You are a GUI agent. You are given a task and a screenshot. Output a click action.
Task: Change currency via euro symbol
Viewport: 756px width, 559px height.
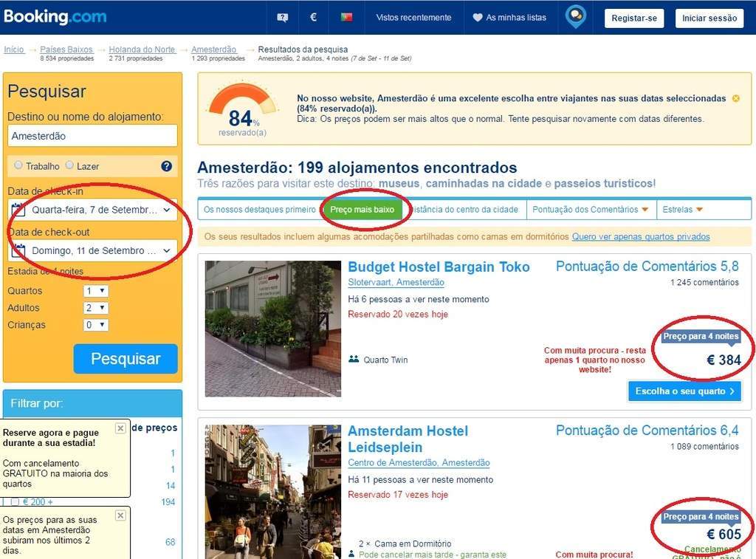313,18
